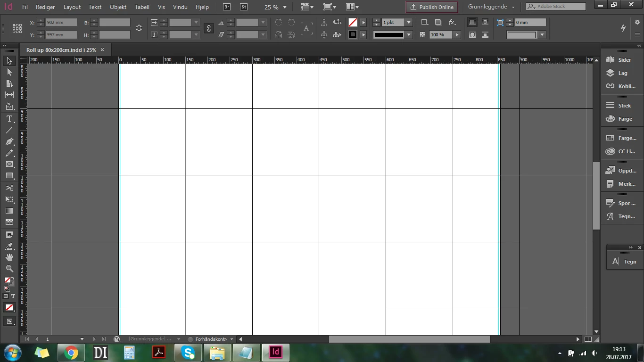Toggle constrain proportions chain link
Screen dimensions: 644x362
click(x=209, y=29)
